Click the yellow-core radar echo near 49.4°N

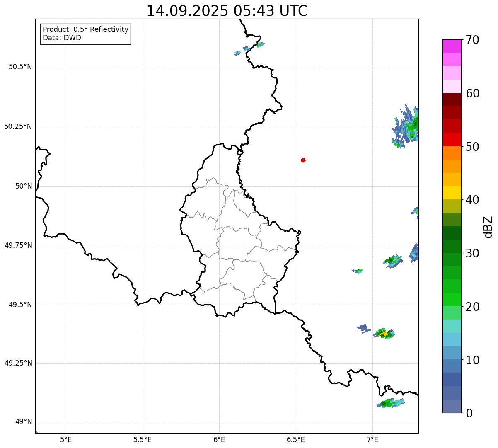point(384,333)
